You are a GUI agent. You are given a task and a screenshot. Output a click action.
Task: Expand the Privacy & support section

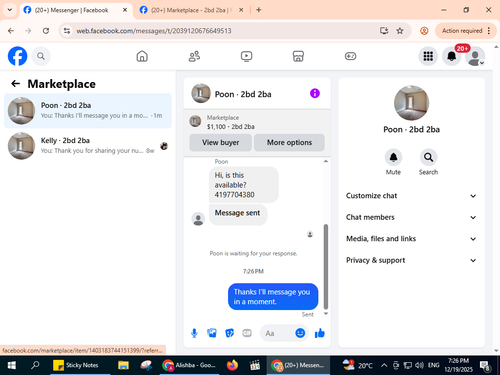click(x=411, y=260)
